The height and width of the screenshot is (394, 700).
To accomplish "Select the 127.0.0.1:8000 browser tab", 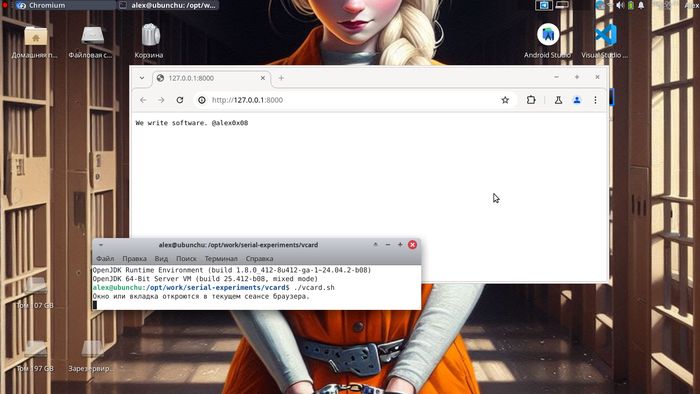I will [212, 78].
